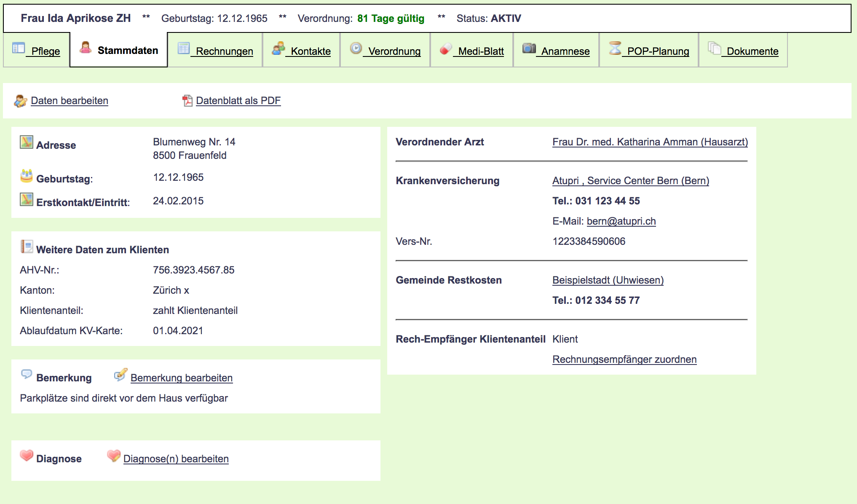Image resolution: width=857 pixels, height=504 pixels.
Task: Open doctor Frau Dr. med. Katharina Amman
Action: point(650,142)
